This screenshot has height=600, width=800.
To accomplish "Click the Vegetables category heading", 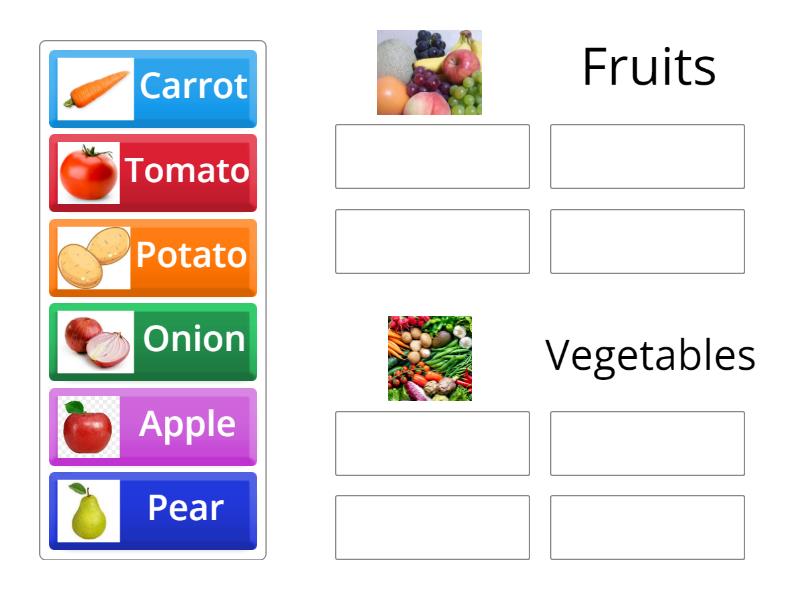I will [650, 354].
